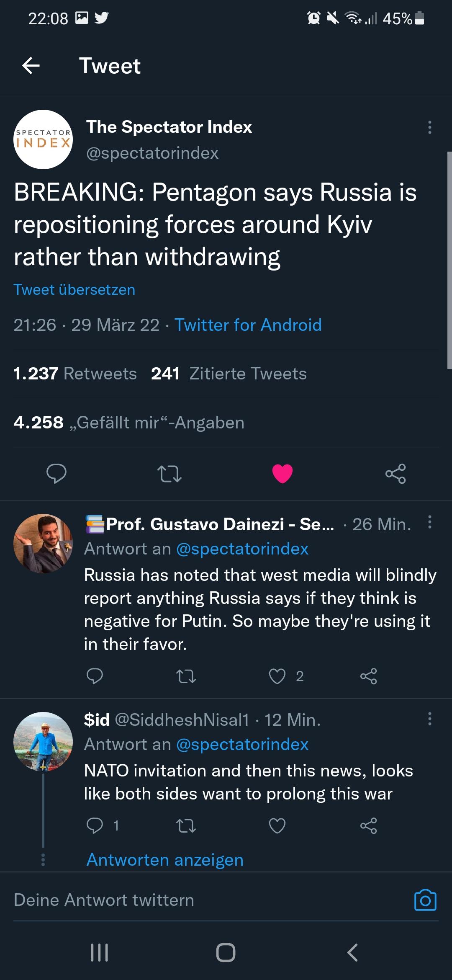Image resolution: width=452 pixels, height=980 pixels.
Task: Reply to the Spectator Index tweet
Action: click(56, 474)
